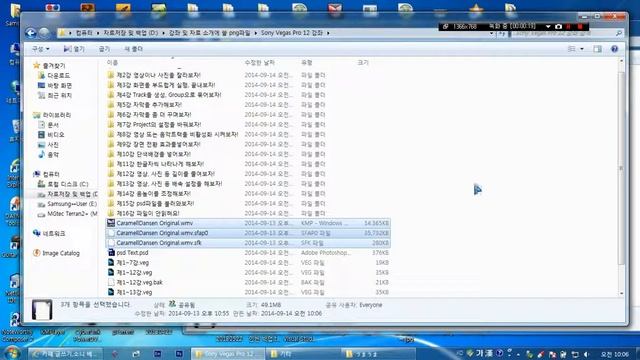Open the arrow after 컴퓨터 breadcrumb
This screenshot has width=640, height=360.
tap(98, 33)
